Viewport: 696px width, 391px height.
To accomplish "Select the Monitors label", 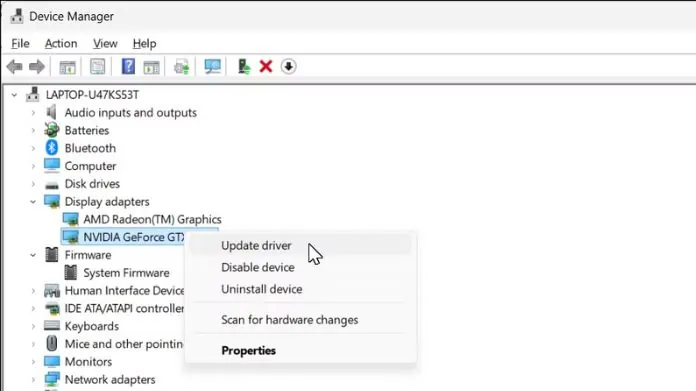I will [88, 362].
